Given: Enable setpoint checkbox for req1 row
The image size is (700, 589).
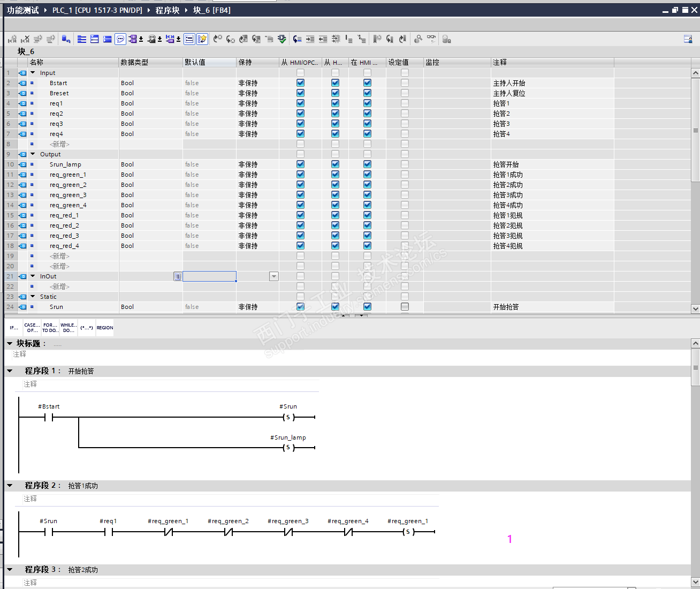Looking at the screenshot, I should pos(405,103).
